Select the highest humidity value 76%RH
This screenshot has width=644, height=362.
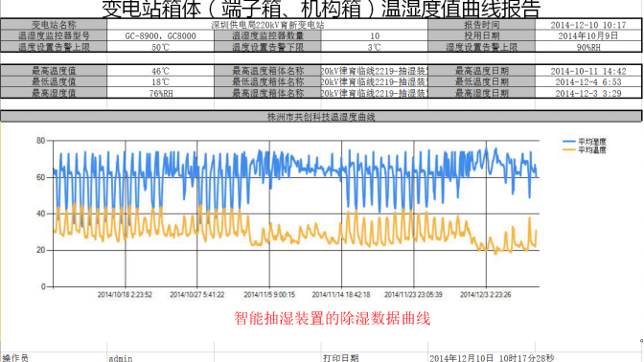pyautogui.click(x=160, y=93)
